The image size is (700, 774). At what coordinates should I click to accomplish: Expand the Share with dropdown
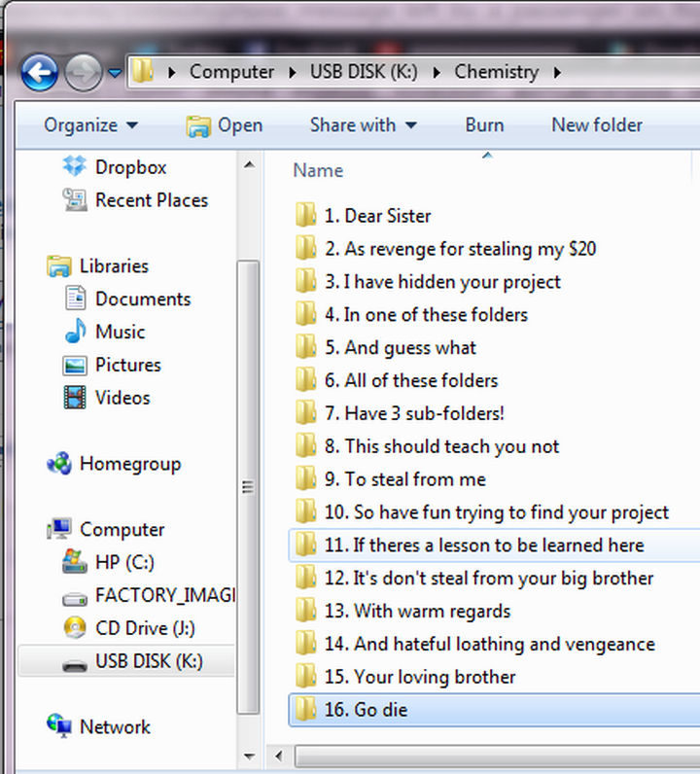[363, 125]
